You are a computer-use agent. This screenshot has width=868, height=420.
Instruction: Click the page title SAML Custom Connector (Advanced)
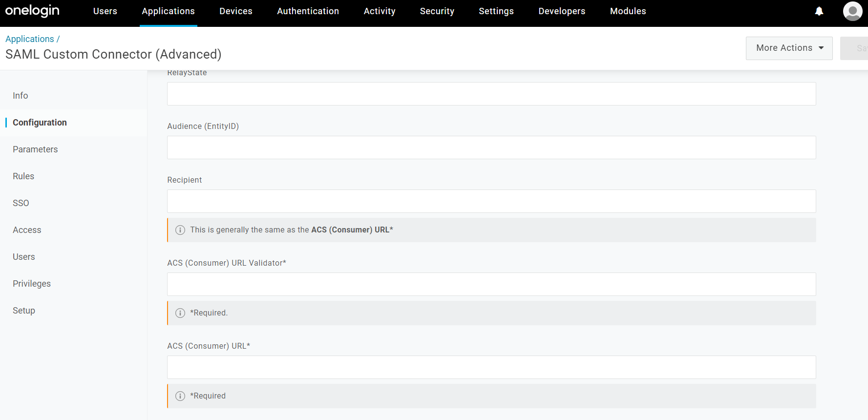113,54
